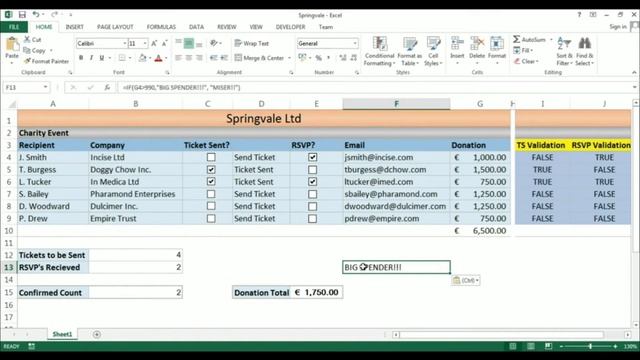
Task: Uncheck RSVP box for L. Tucker
Action: pyautogui.click(x=313, y=182)
